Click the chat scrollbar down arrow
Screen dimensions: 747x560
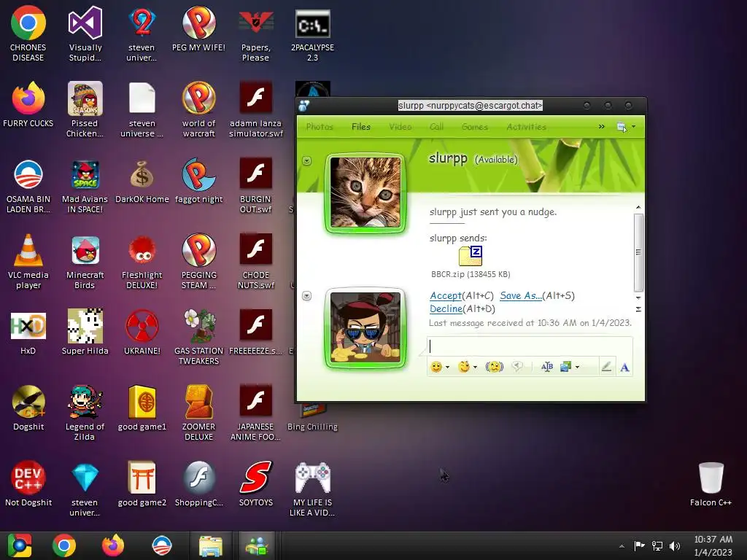click(638, 297)
